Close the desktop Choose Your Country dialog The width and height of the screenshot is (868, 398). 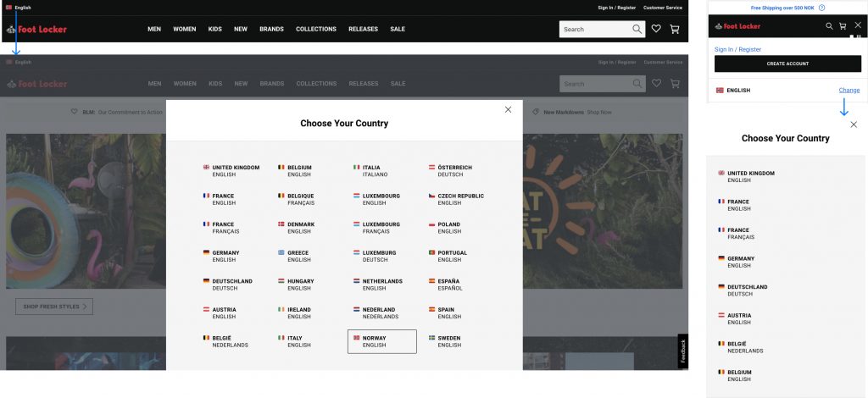(509, 109)
